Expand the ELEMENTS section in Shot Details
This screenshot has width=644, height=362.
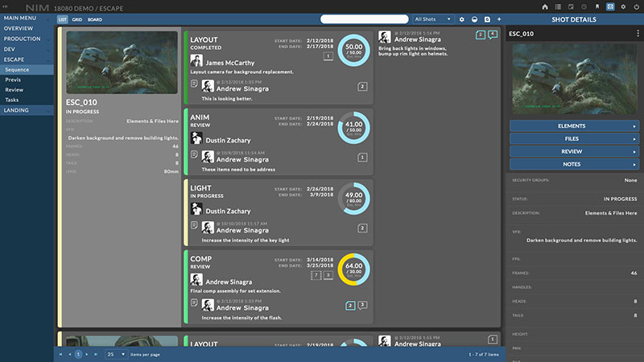click(x=574, y=126)
